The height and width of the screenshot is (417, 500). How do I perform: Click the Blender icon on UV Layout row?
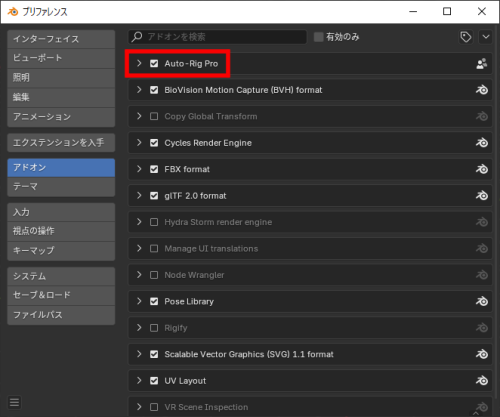point(482,381)
